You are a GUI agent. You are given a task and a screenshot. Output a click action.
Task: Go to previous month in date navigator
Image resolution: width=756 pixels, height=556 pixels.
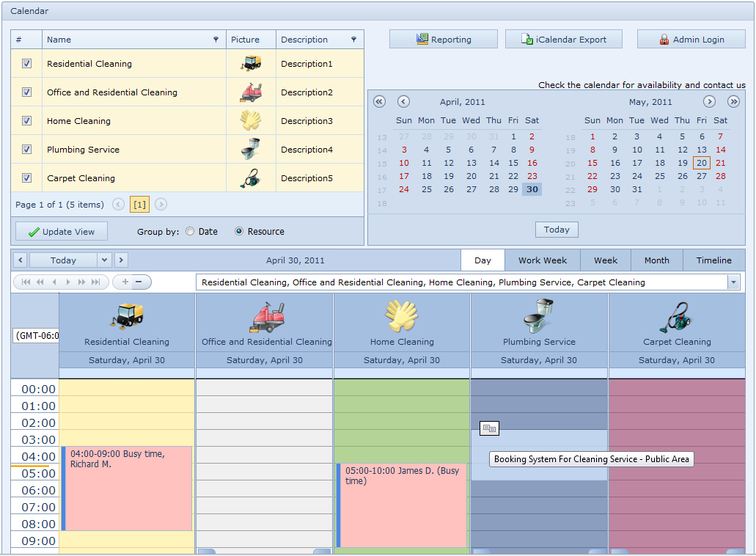coord(403,102)
